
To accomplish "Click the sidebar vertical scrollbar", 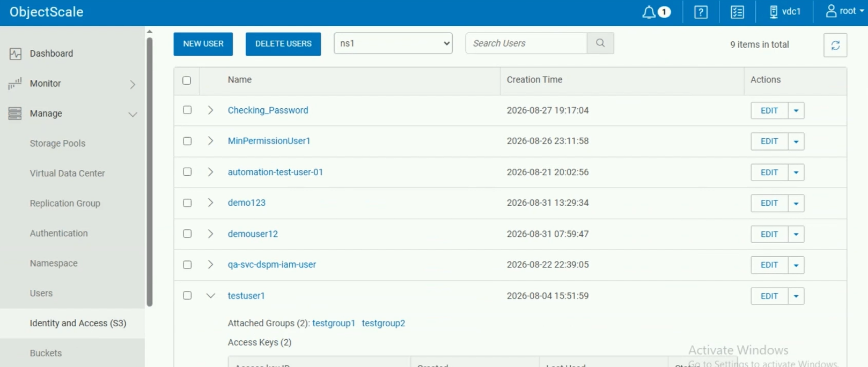I will point(150,171).
